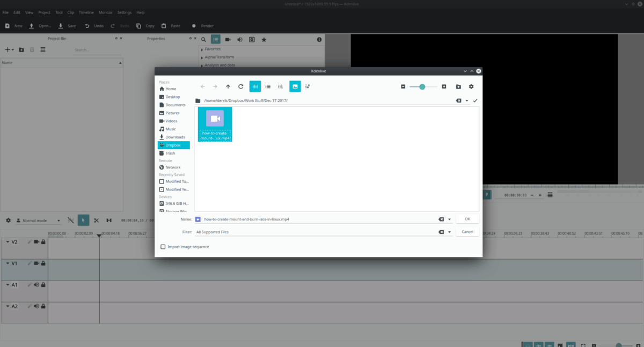Cancel the file dialog
Screen dimensions: 644x347
(x=467, y=232)
